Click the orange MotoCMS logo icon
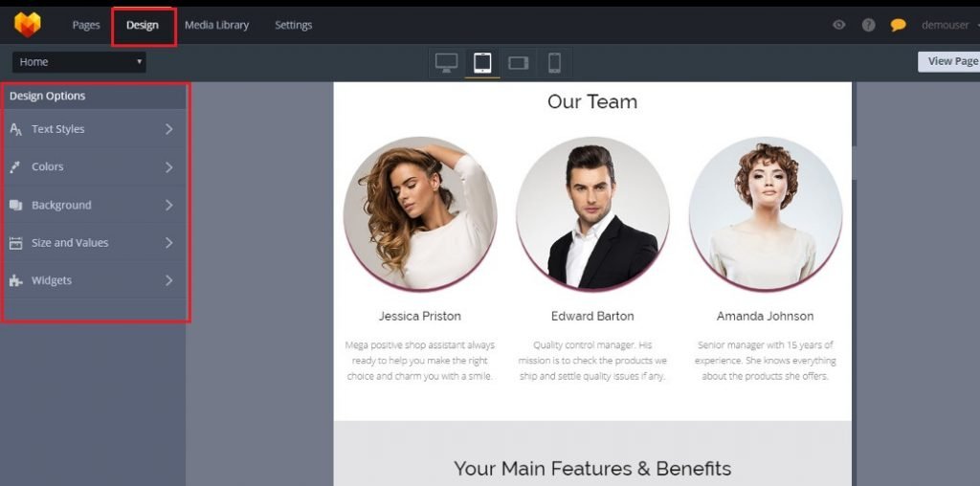The height and width of the screenshot is (486, 980). (x=28, y=24)
